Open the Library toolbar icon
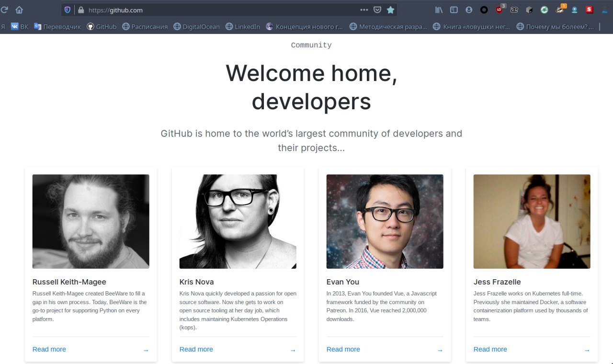 [x=439, y=10]
